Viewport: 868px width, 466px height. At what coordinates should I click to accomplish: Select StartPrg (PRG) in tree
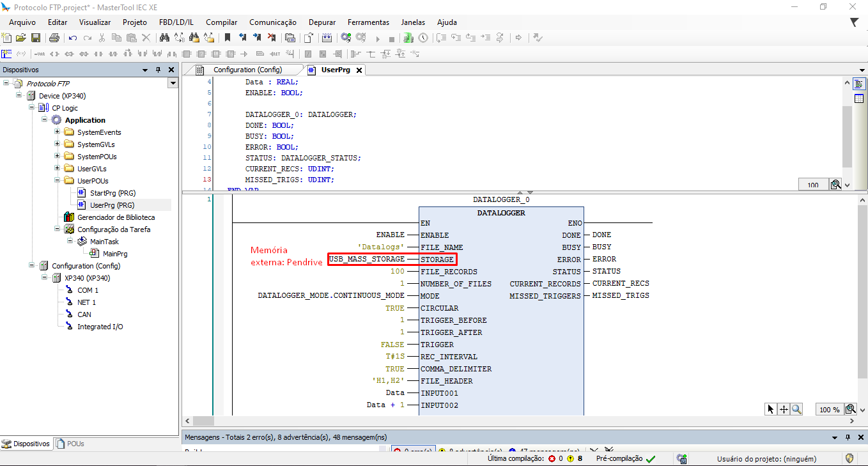(112, 193)
